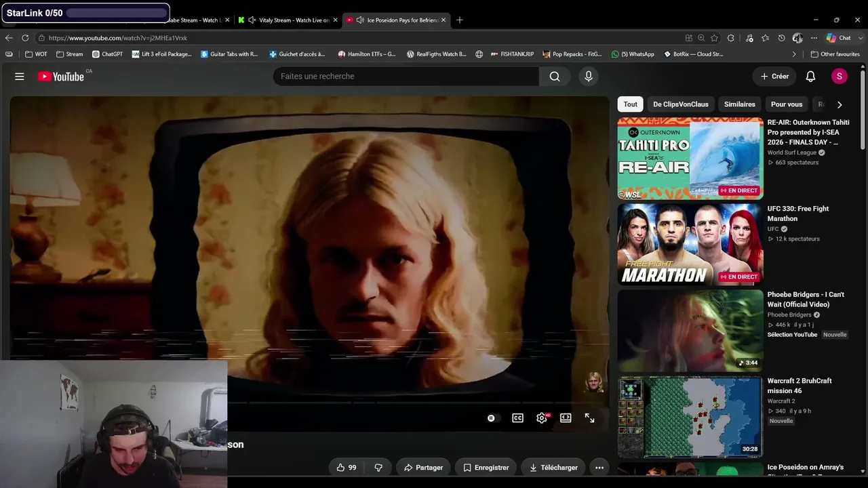Go back with the browser back arrow

point(9,38)
